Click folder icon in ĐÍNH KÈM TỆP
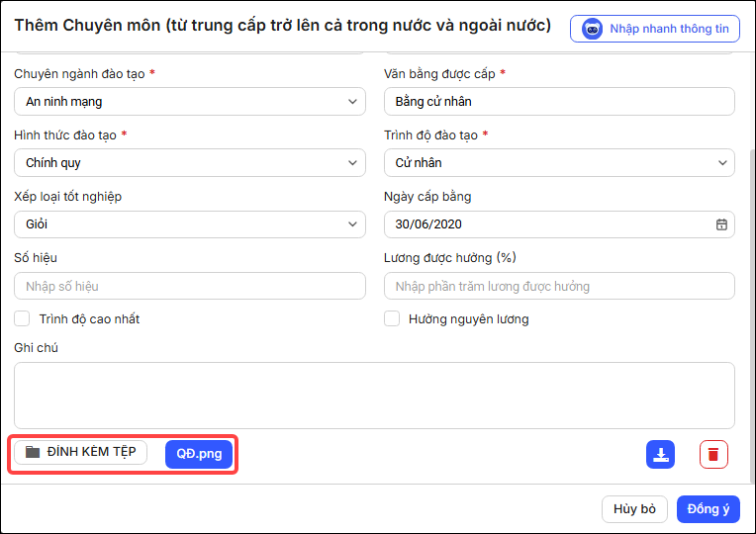 (33, 452)
